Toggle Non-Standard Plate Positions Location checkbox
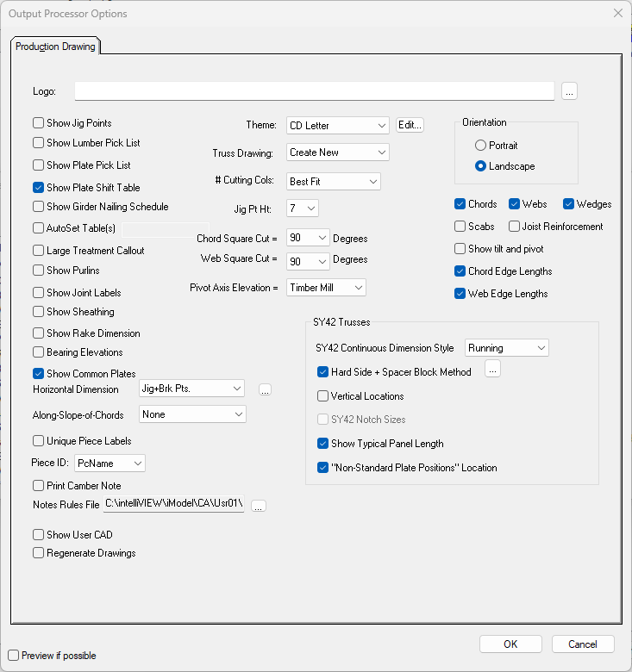Screen dimensions: 632x672 (x=322, y=467)
